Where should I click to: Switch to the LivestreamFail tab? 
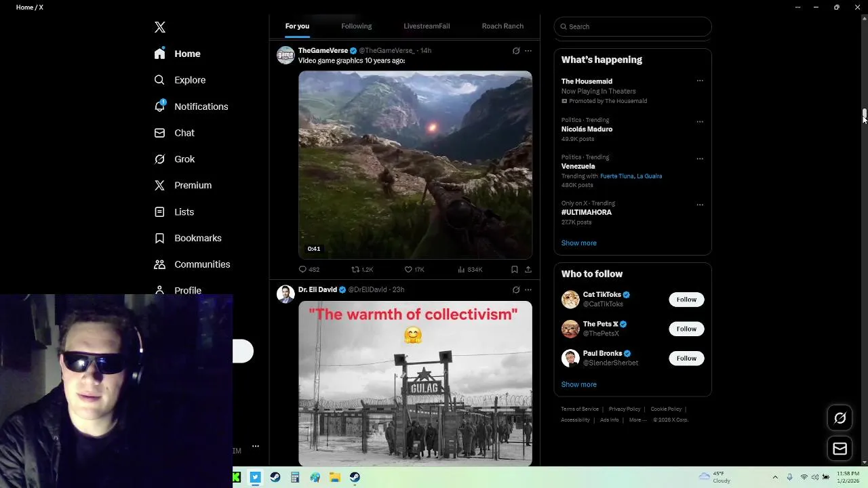(427, 26)
